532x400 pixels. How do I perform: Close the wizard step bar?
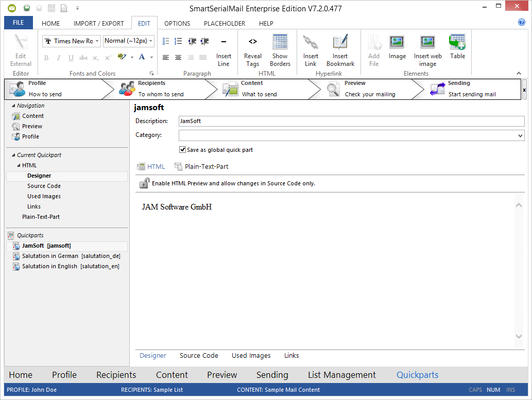524,90
